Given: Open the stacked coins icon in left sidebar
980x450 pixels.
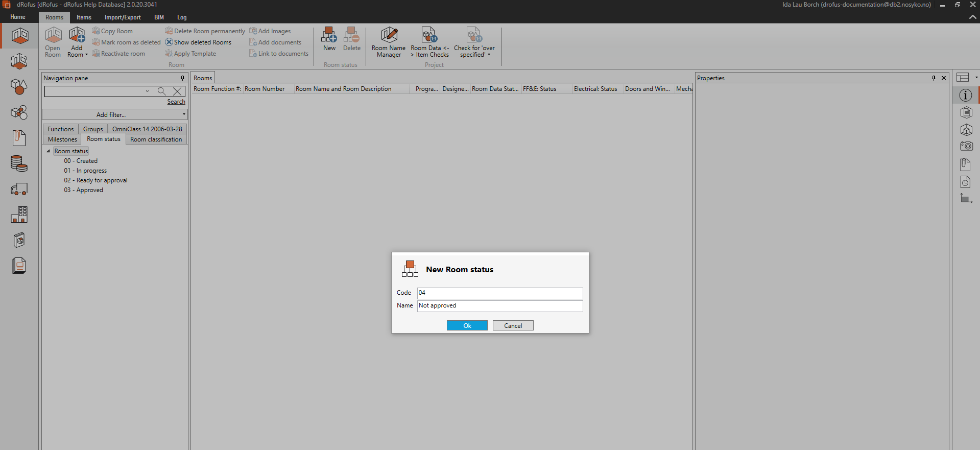Looking at the screenshot, I should [x=19, y=163].
